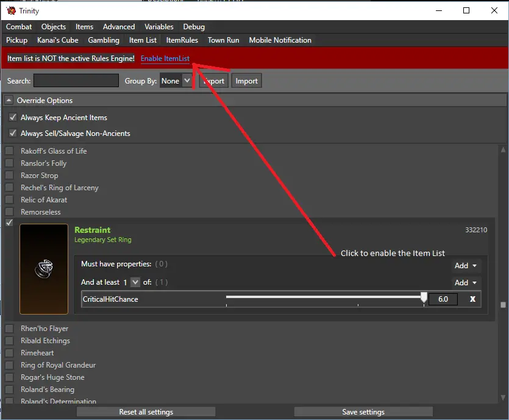
Task: Open the Objects tab
Action: [x=54, y=27]
